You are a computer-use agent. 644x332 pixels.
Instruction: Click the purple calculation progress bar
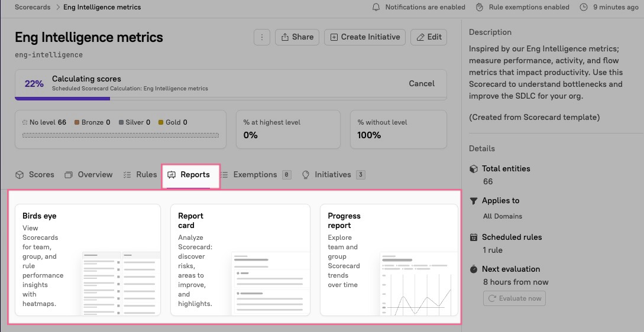click(63, 99)
